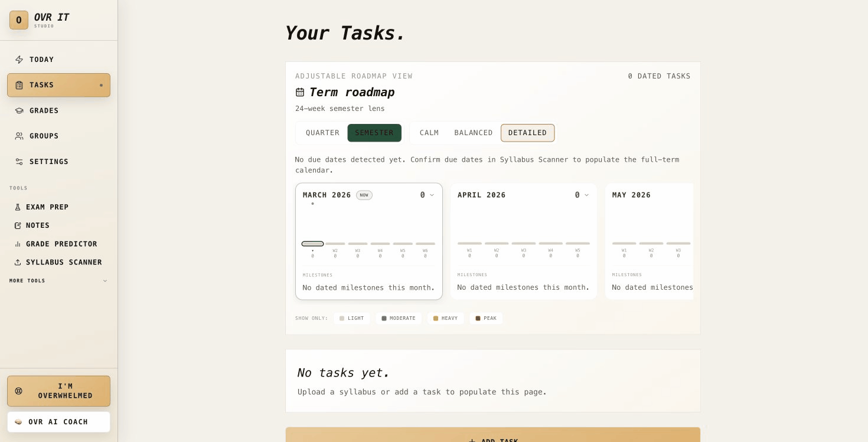
Task: Select the lightning bolt icon for Today
Action: coord(19,60)
